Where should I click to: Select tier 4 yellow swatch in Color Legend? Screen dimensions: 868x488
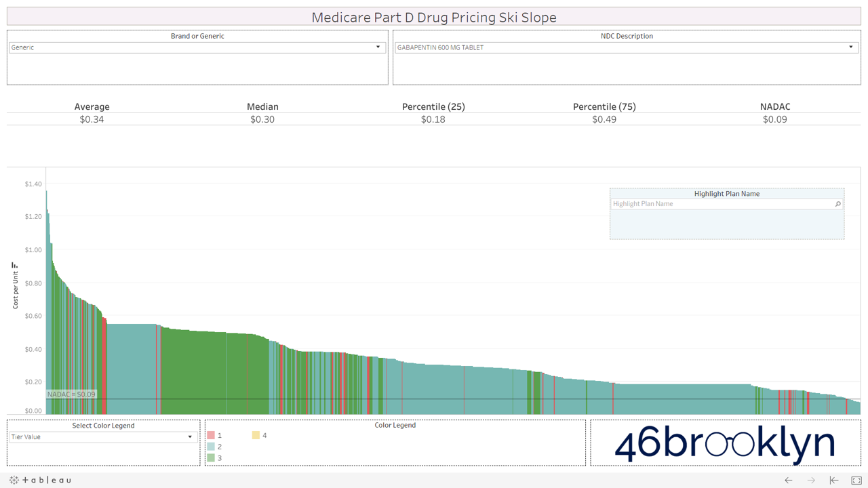[256, 435]
